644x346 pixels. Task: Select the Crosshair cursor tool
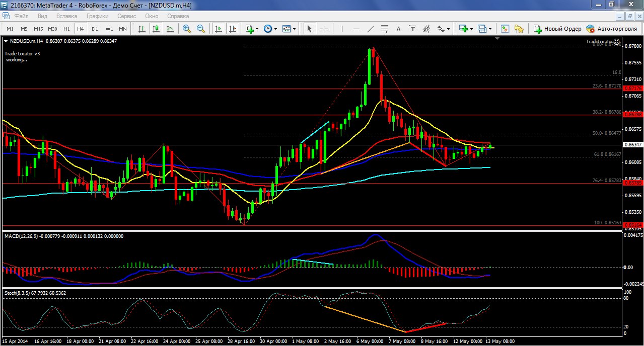tap(324, 29)
